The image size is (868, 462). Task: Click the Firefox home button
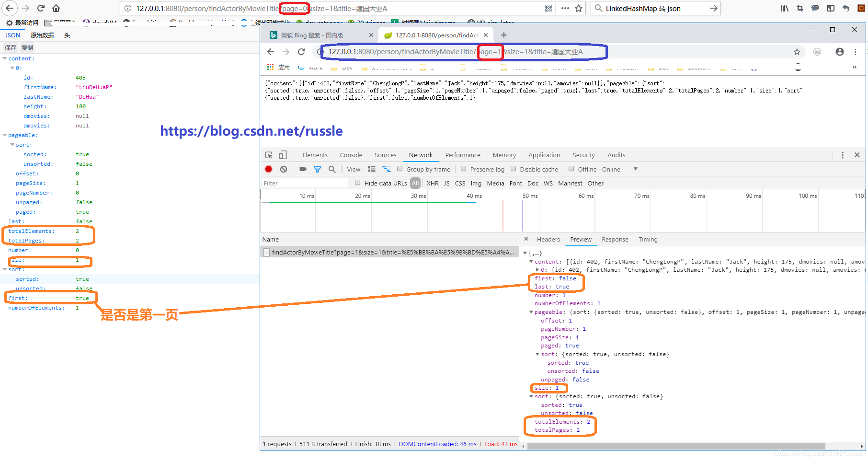point(56,8)
